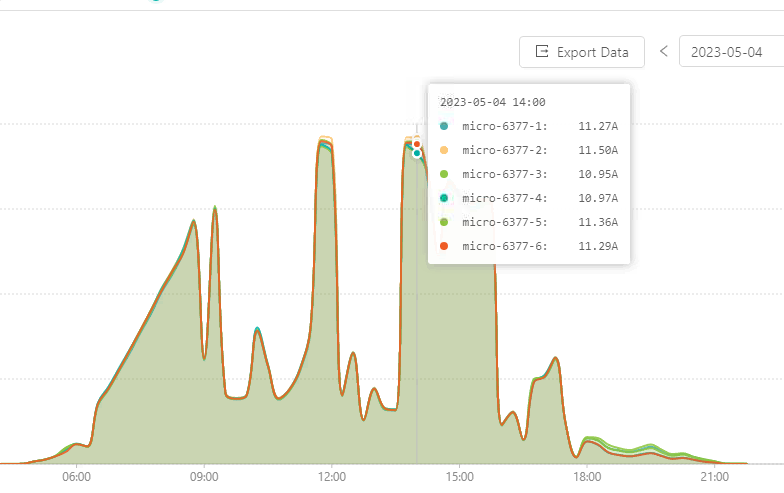This screenshot has width=784, height=493.
Task: Click the 18:00 x-axis label
Action: [587, 478]
